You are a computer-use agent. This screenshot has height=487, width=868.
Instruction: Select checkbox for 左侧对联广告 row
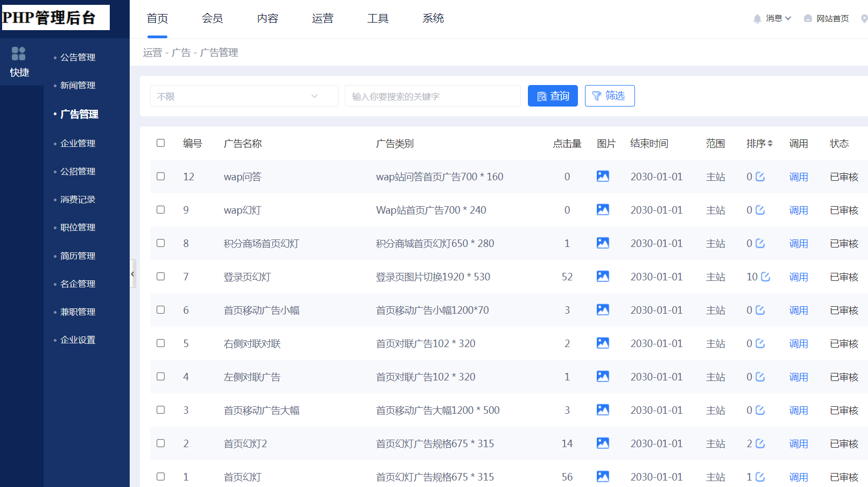point(160,376)
